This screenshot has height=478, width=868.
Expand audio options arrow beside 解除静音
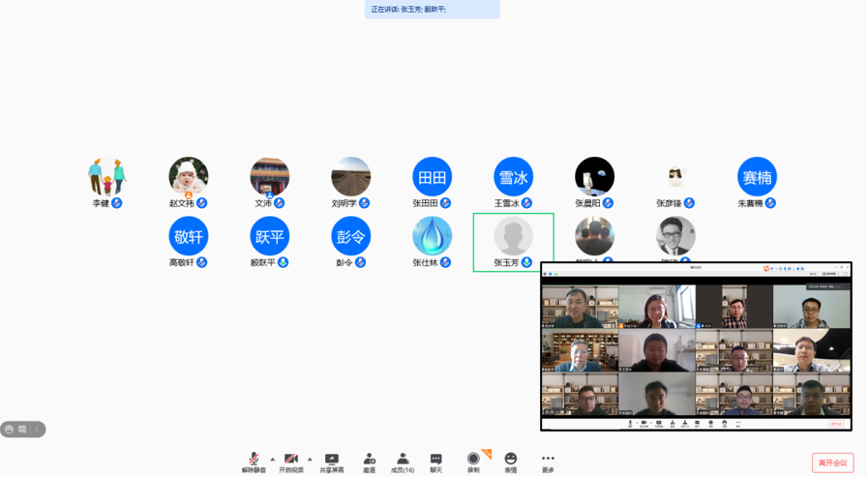point(273,460)
